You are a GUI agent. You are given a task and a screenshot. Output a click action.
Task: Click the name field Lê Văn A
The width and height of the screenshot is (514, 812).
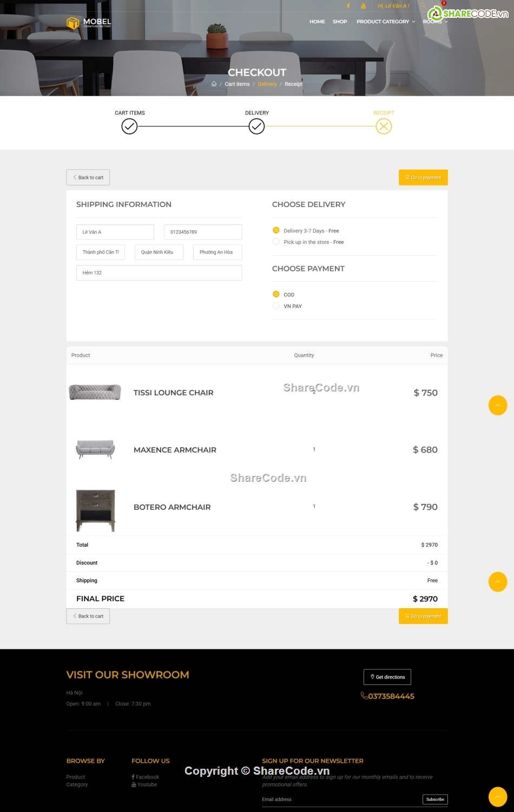(x=115, y=232)
